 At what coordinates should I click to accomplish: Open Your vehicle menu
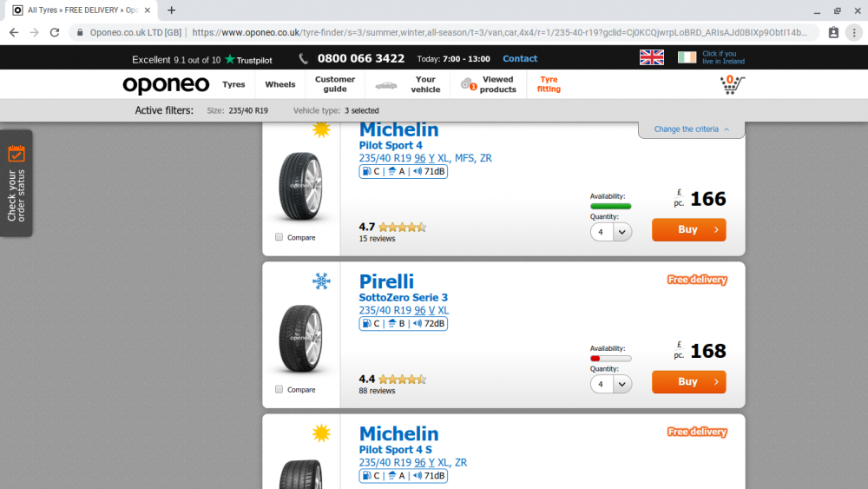tap(425, 84)
